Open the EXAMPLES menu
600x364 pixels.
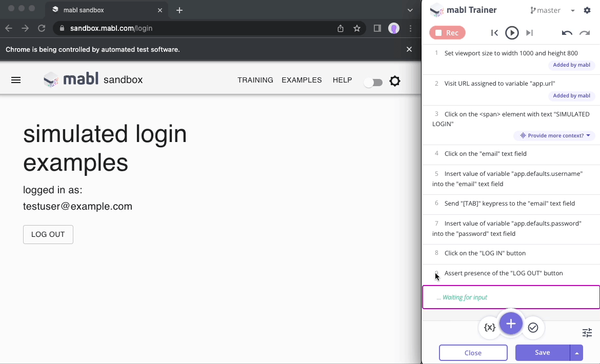coord(302,80)
